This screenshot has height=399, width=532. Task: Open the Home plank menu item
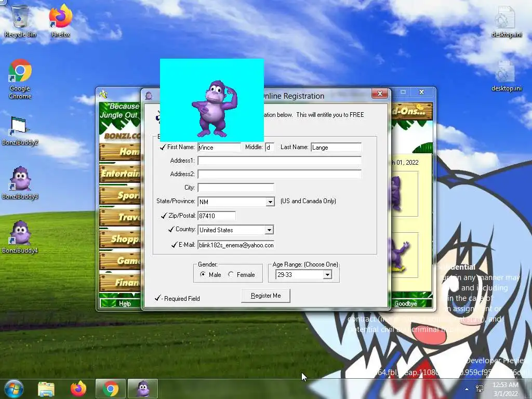(x=120, y=151)
